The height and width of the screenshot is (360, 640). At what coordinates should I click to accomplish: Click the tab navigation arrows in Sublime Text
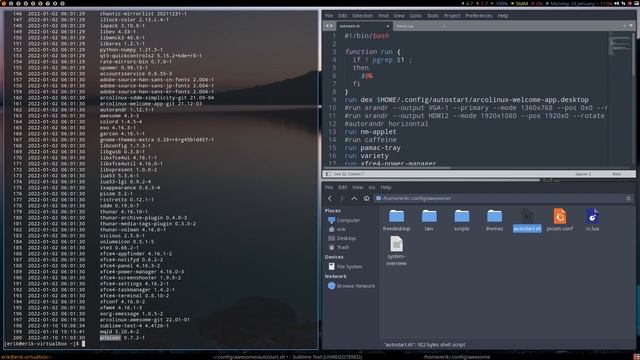(329, 26)
